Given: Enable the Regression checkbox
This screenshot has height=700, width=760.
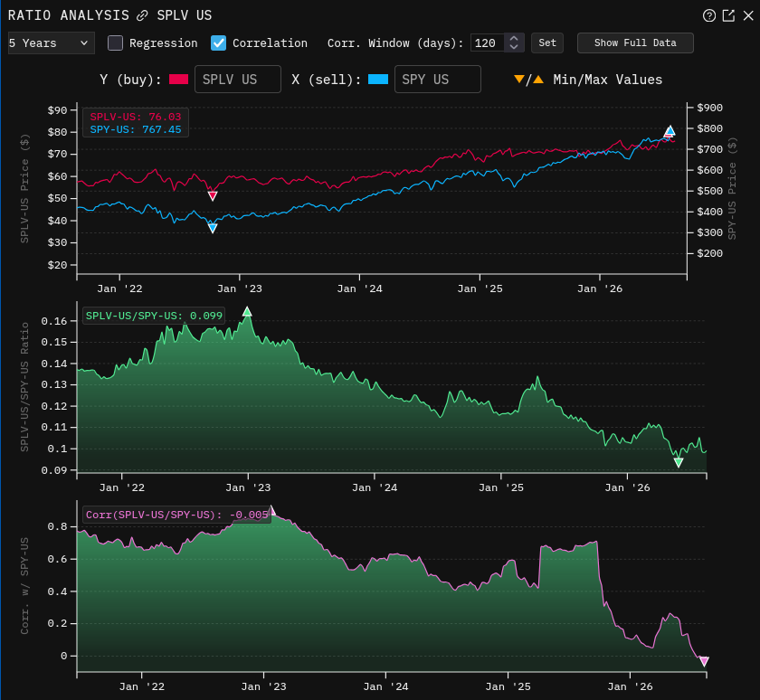Looking at the screenshot, I should point(116,43).
